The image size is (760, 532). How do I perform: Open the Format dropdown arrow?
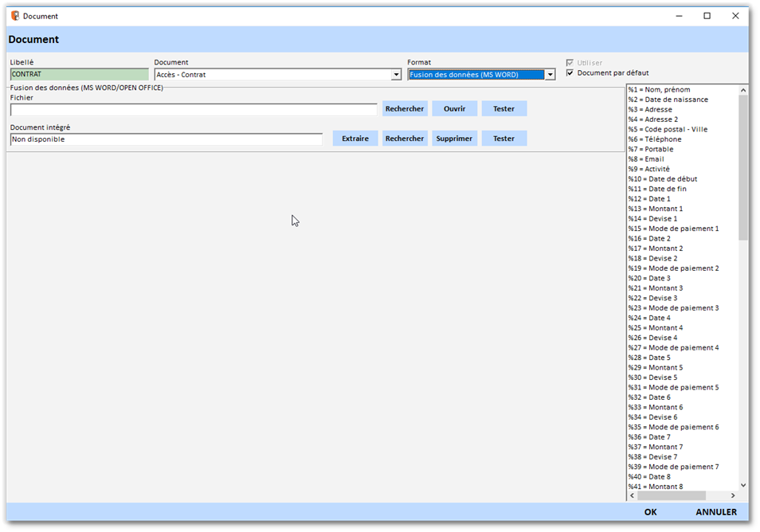(550, 75)
